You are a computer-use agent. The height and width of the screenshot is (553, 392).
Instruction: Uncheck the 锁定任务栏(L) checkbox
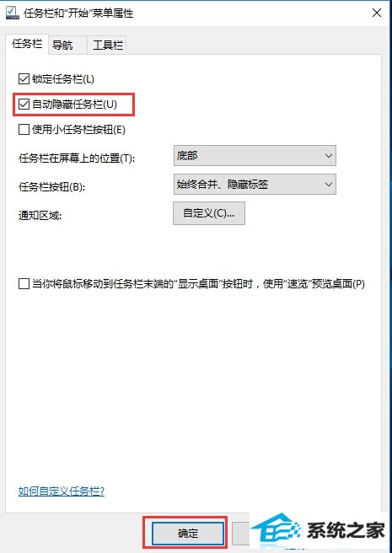tap(24, 78)
